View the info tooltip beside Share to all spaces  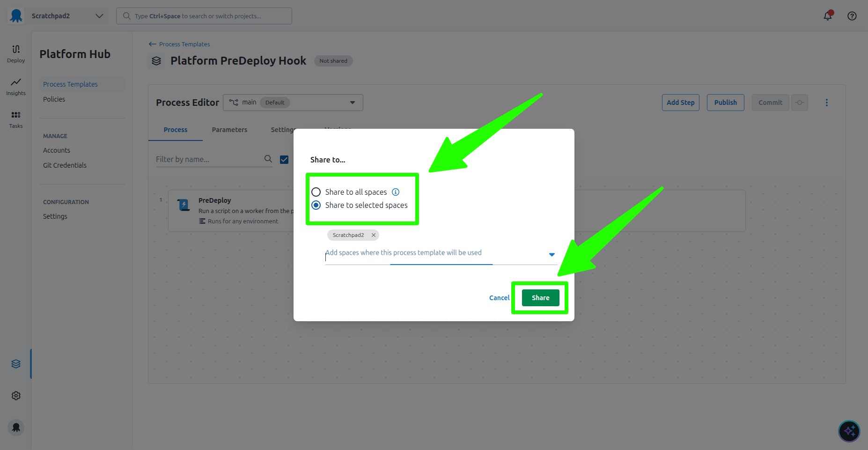pos(396,192)
